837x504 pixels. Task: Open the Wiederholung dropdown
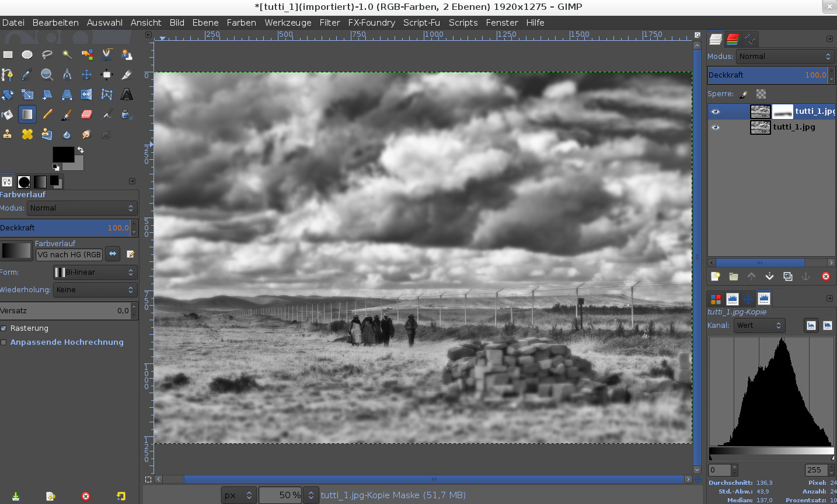95,290
